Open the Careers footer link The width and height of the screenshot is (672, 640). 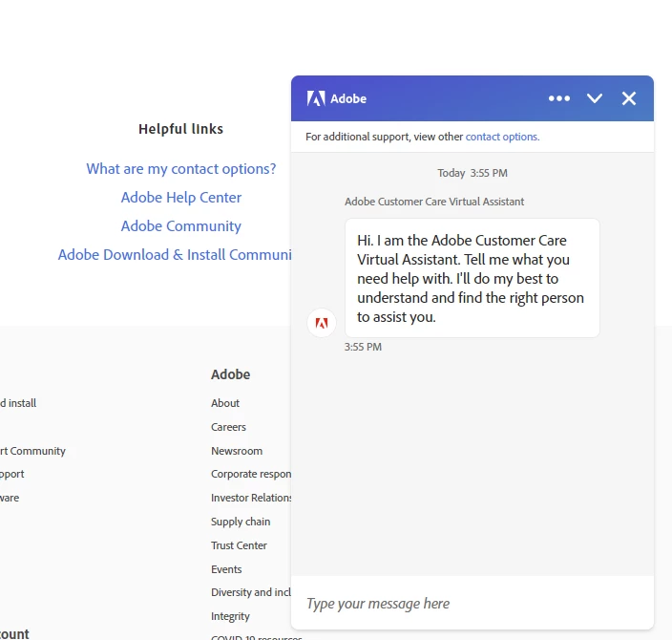(x=228, y=427)
